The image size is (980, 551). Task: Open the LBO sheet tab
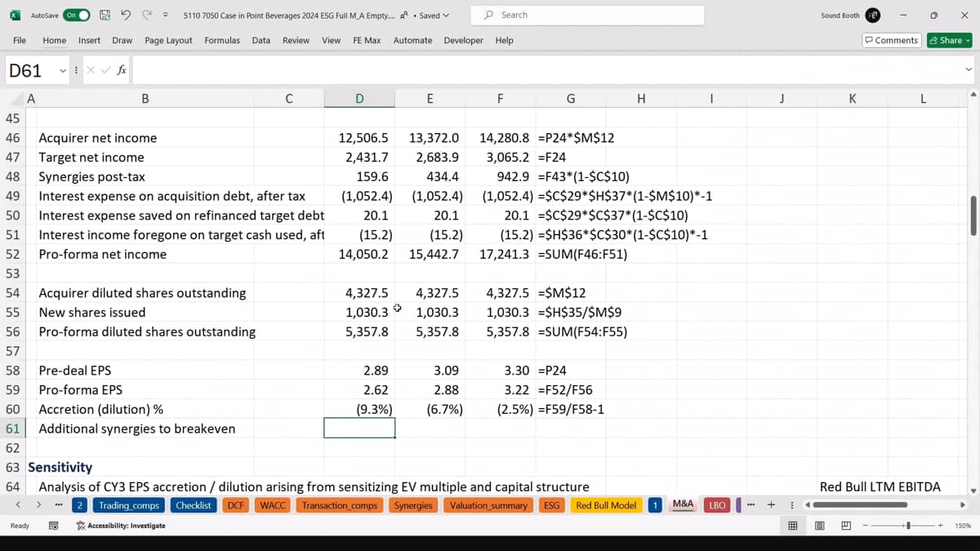pyautogui.click(x=717, y=505)
